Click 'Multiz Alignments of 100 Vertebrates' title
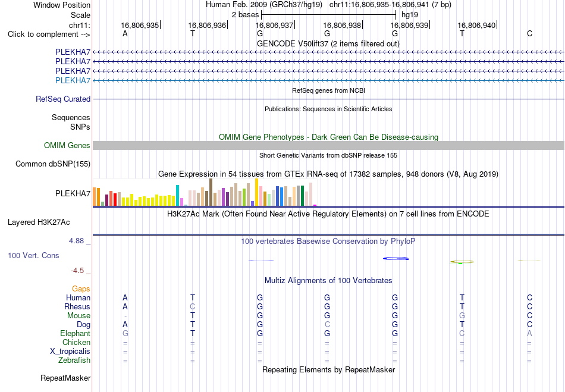Viewport: 565px width, 392px height. 328,280
